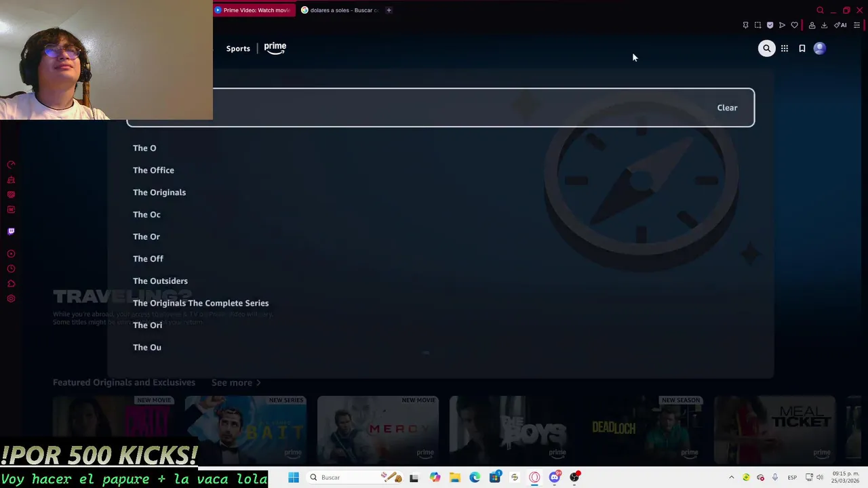This screenshot has height=488, width=868.
Task: Select suggestion 'The Ori'
Action: pos(147,325)
